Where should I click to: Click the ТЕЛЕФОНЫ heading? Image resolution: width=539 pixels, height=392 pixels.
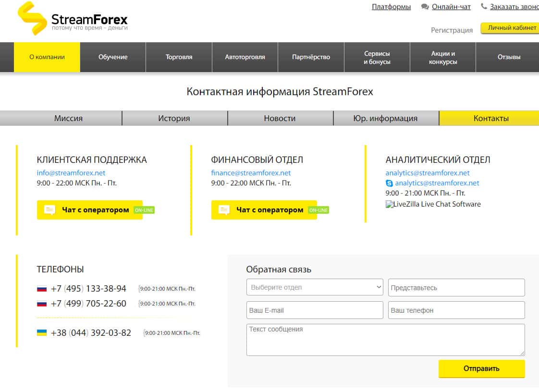coord(60,269)
